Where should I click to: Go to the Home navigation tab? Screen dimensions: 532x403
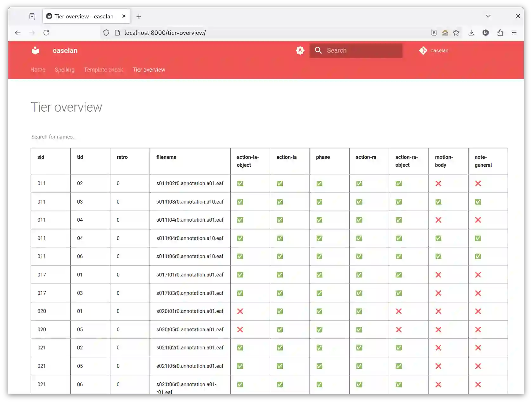click(38, 70)
